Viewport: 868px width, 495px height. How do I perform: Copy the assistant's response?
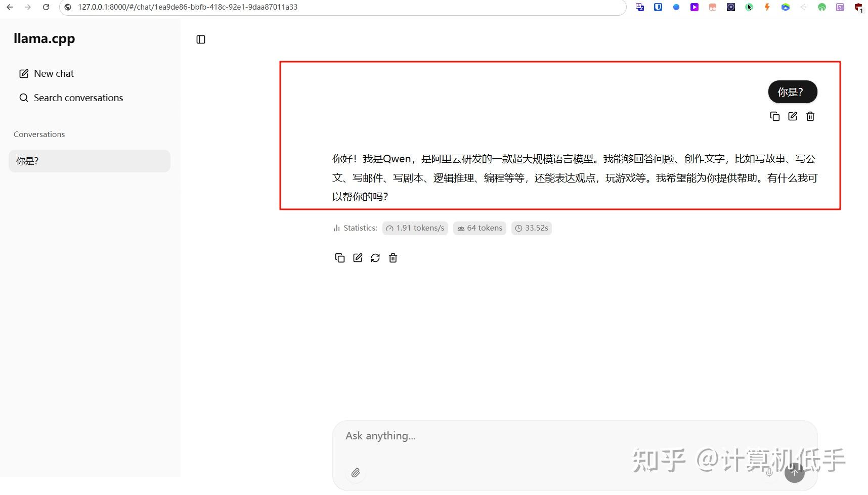click(x=339, y=258)
